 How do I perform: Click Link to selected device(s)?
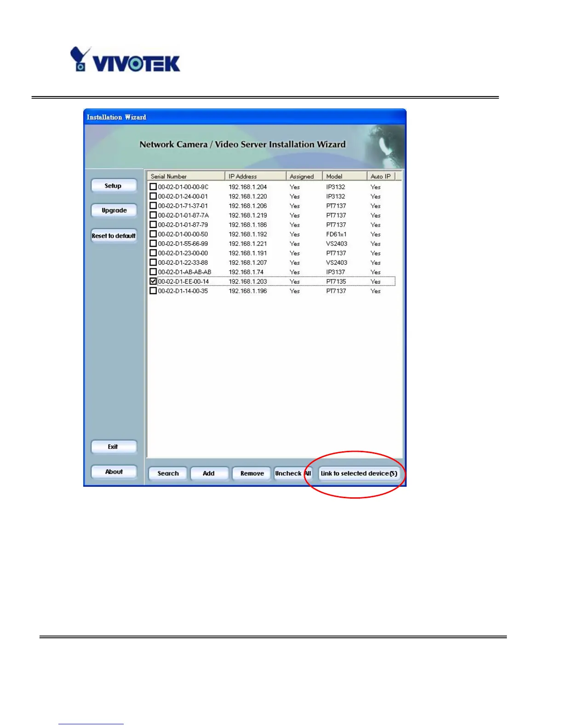click(x=359, y=473)
